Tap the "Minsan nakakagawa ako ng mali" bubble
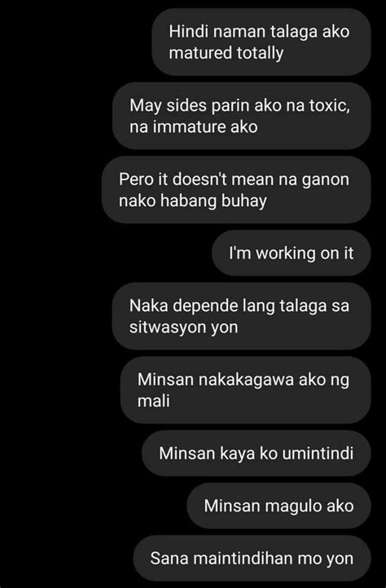 tap(246, 390)
